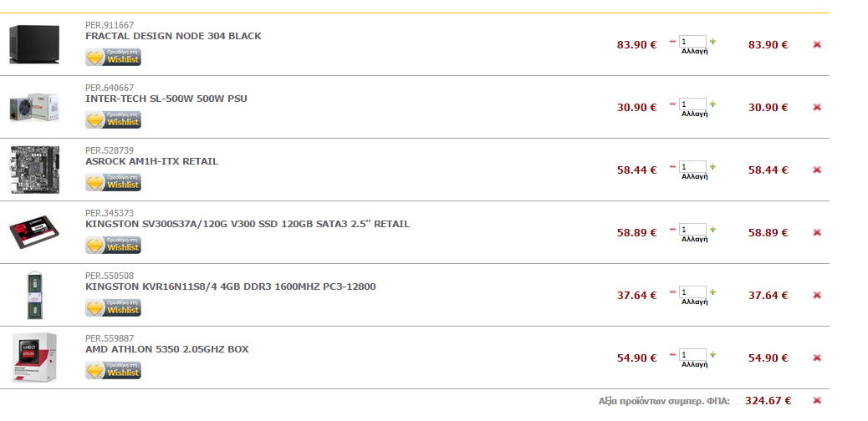Open AMD Athlon 5350 box thumbnail
The height and width of the screenshot is (421, 868).
point(34,358)
